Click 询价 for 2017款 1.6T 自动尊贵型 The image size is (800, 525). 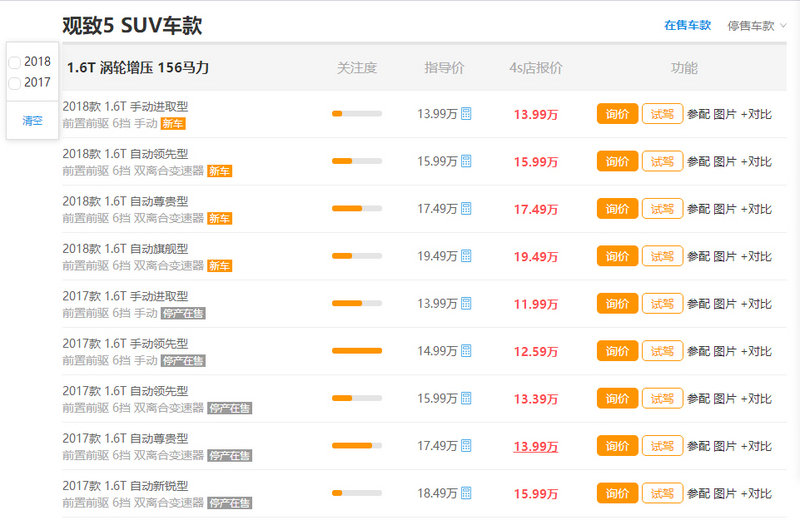tap(617, 446)
